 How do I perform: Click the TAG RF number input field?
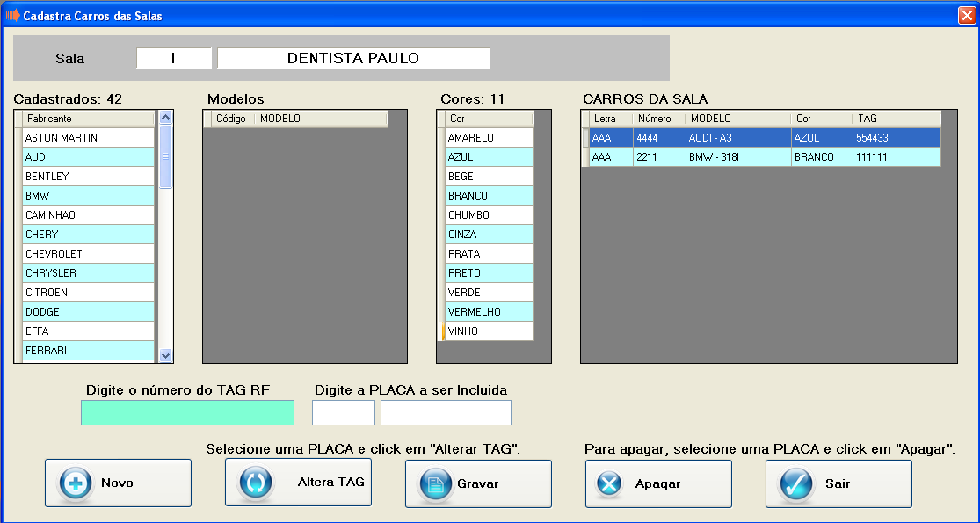187,412
